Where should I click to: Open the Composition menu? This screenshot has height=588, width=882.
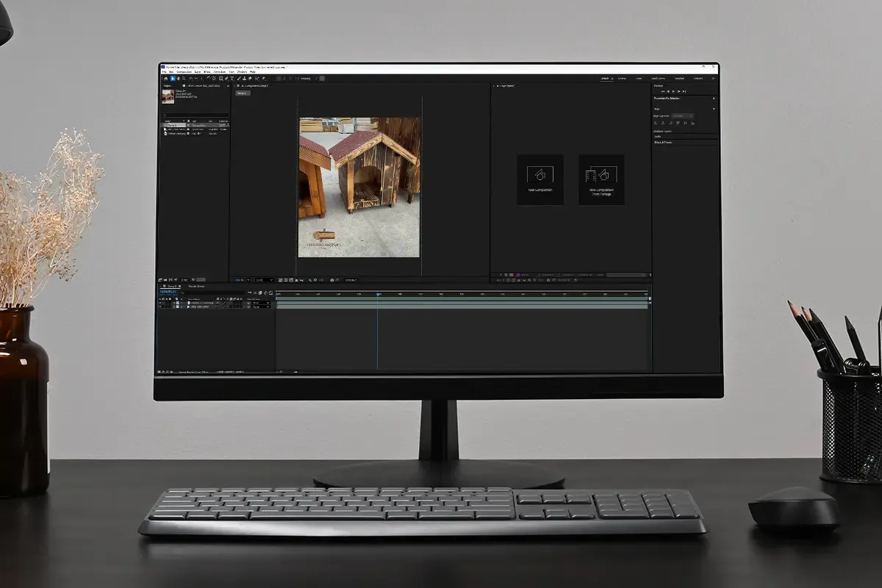184,72
